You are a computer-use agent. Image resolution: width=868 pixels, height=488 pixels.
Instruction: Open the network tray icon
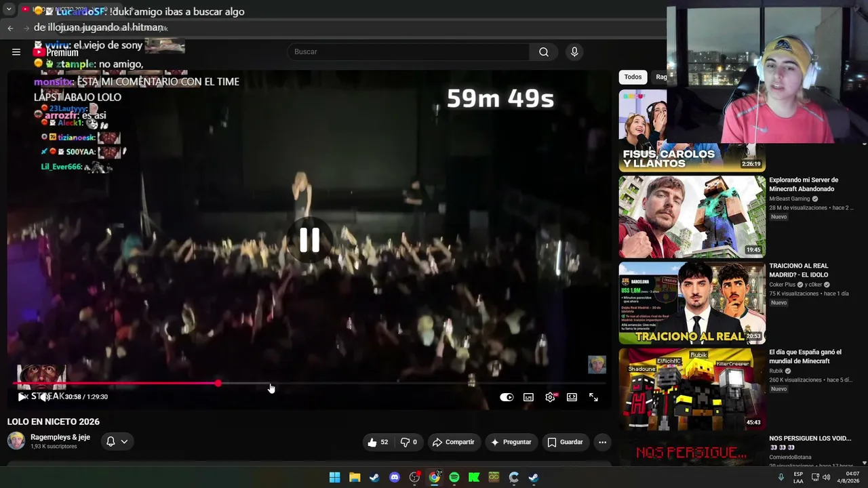814,477
